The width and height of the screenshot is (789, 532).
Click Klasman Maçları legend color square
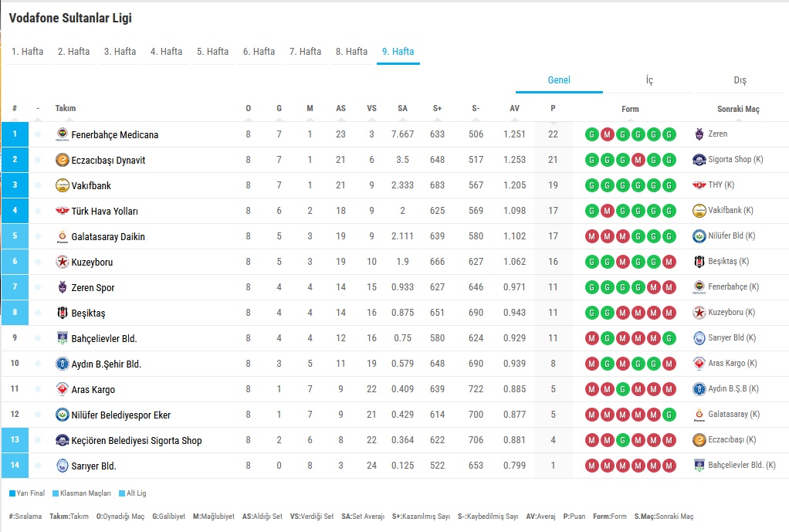[56, 493]
